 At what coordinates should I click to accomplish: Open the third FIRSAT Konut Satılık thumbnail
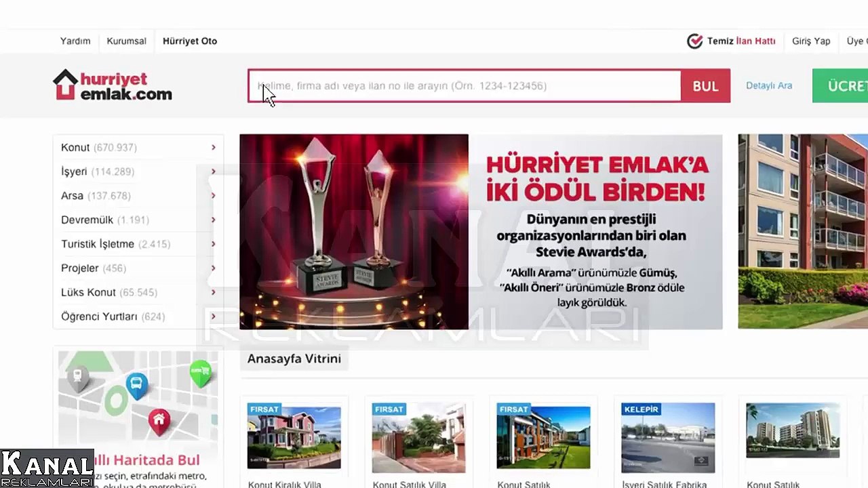point(544,437)
